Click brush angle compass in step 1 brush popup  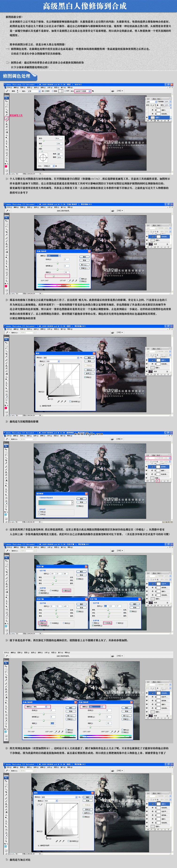click(43, 157)
